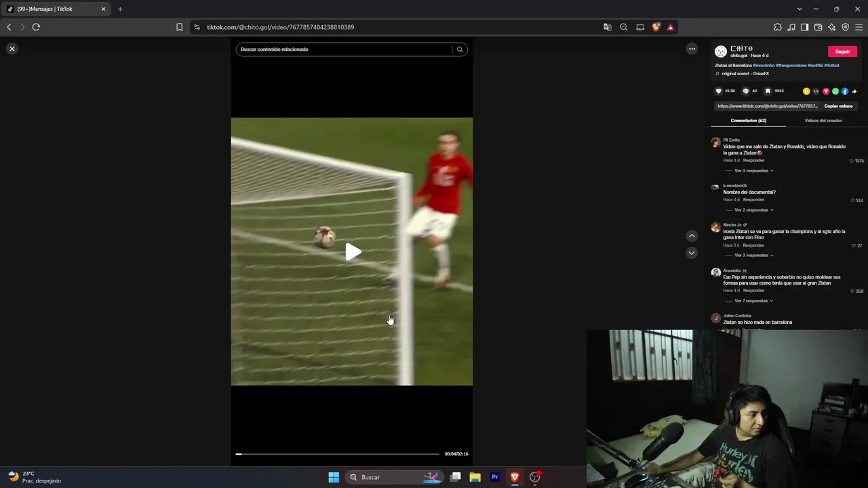The width and height of the screenshot is (868, 488).
Task: Focus the 'Buscar contenido relacionado' search field
Action: [344, 49]
